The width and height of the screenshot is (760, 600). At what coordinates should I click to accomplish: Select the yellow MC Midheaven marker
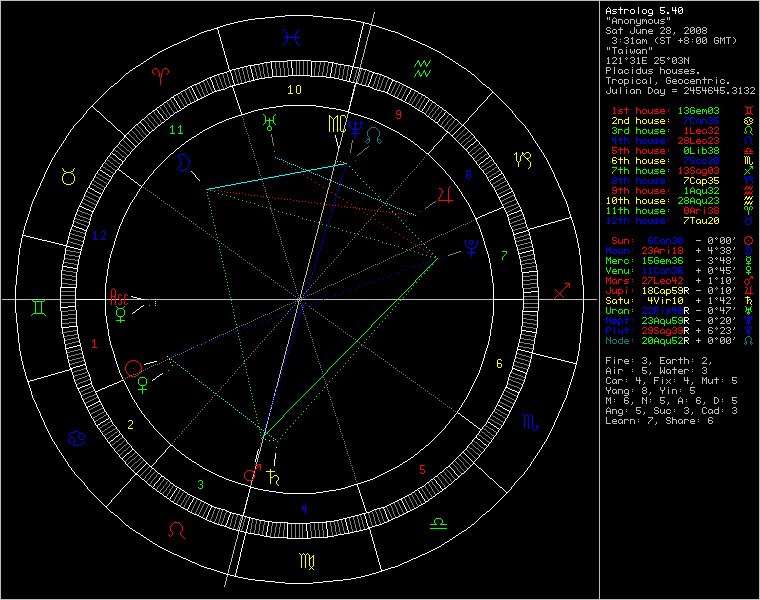tap(336, 125)
